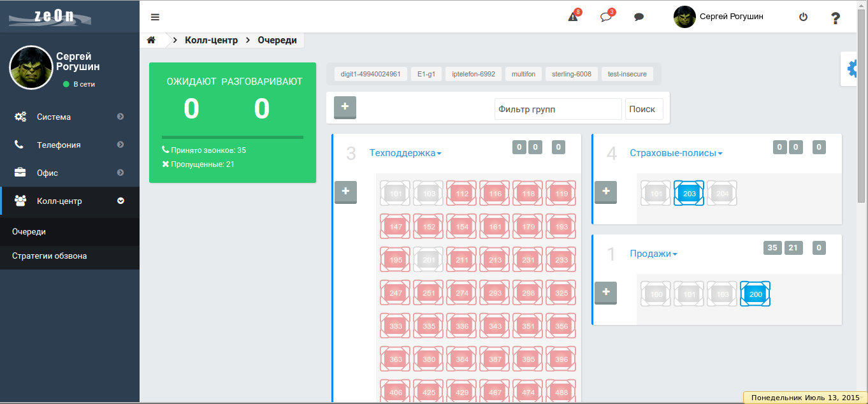The height and width of the screenshot is (404, 868).
Task: Open Стратегии обзвона submenu item
Action: [x=69, y=256]
